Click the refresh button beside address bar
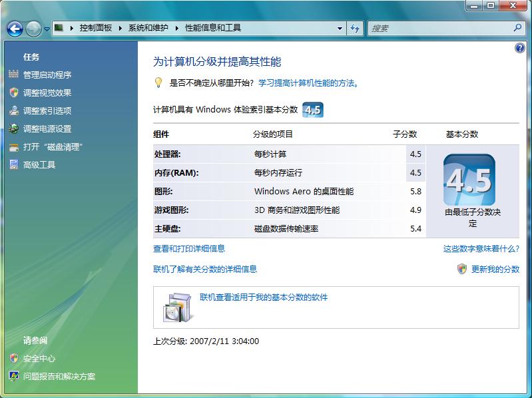This screenshot has height=398, width=532. [355, 29]
